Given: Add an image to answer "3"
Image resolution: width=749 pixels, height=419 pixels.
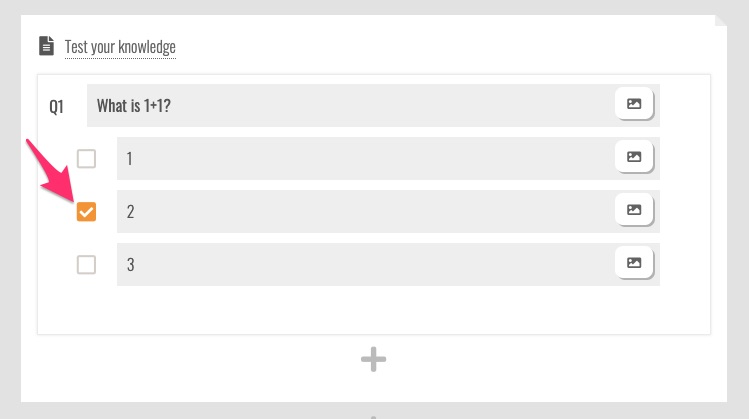Looking at the screenshot, I should click(x=633, y=263).
